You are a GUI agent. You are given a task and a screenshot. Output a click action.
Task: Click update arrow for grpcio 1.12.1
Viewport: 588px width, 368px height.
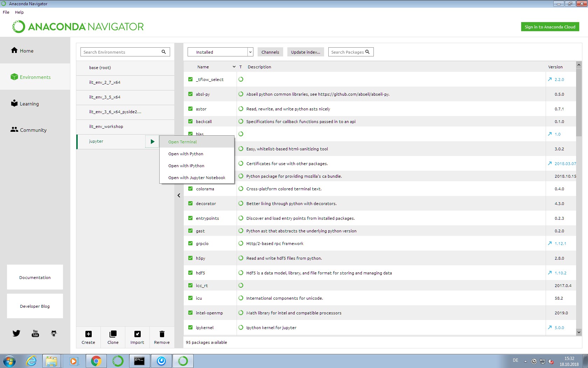tap(550, 243)
